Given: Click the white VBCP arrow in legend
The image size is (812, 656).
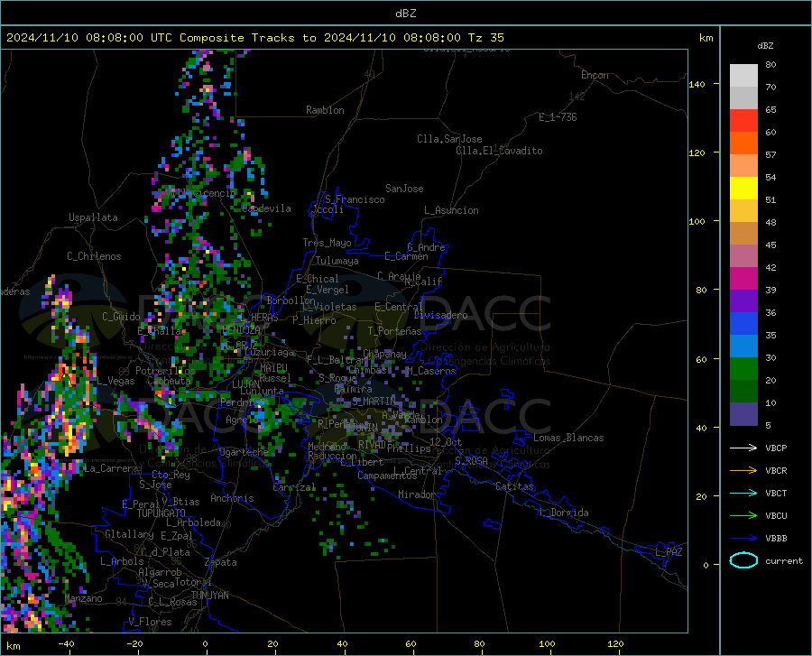Looking at the screenshot, I should coord(743,448).
